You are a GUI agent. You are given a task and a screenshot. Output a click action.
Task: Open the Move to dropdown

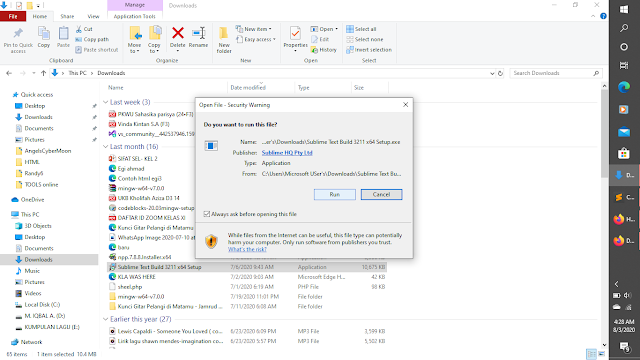135,40
